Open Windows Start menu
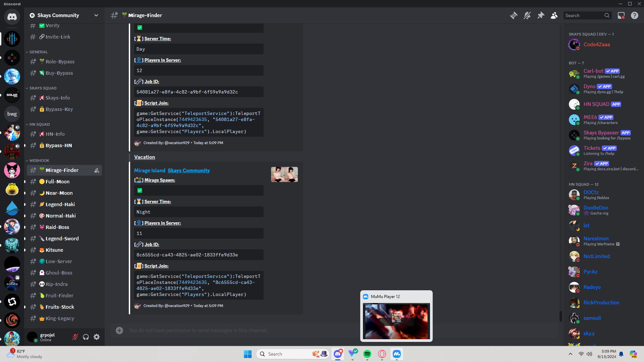The width and height of the screenshot is (644, 362). [x=248, y=354]
